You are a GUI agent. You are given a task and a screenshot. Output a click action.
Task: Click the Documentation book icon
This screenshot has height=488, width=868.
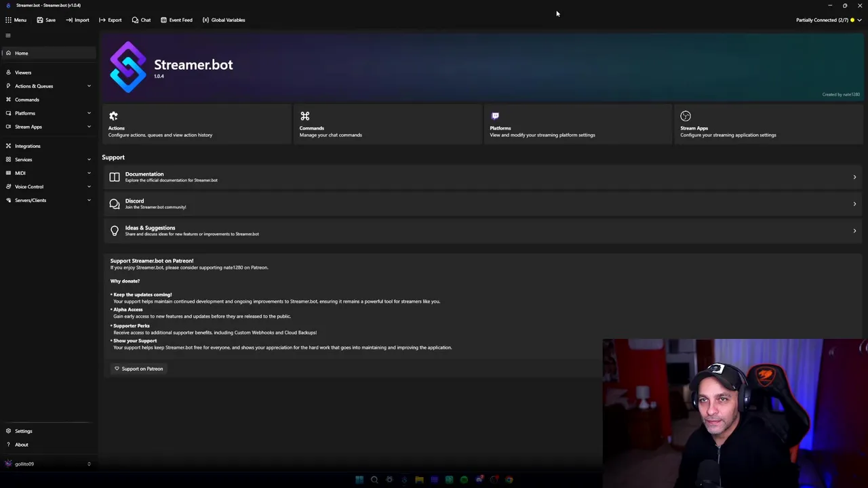(115, 177)
